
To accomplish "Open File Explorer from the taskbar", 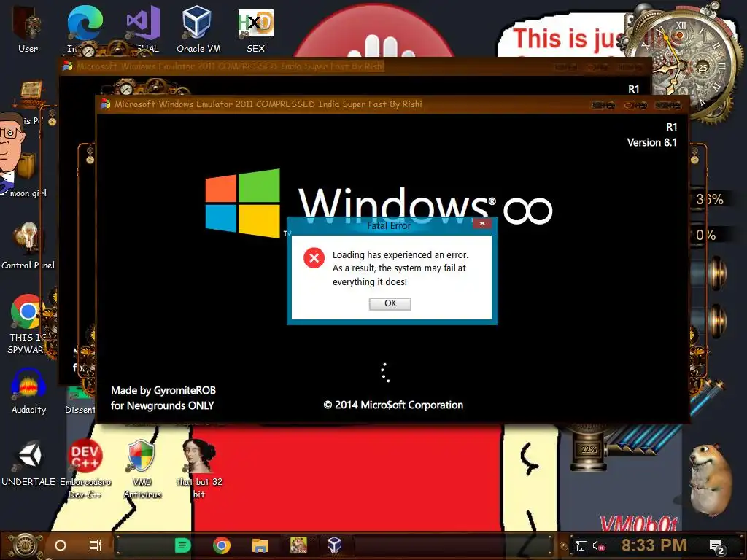I will pos(260,545).
